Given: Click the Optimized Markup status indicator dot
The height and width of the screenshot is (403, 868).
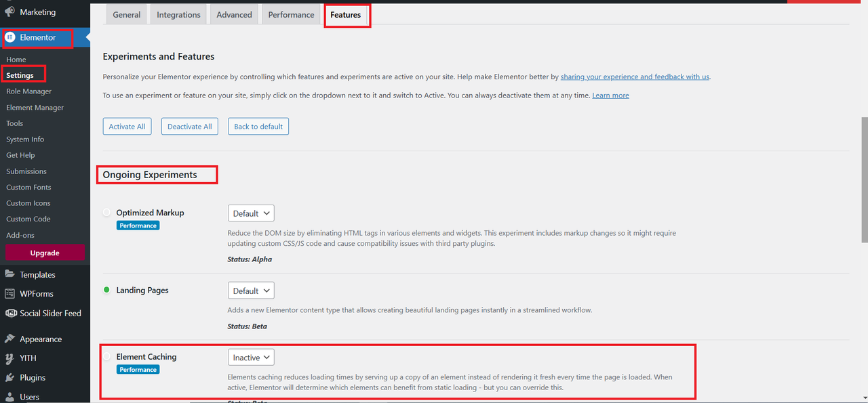Looking at the screenshot, I should (106, 213).
